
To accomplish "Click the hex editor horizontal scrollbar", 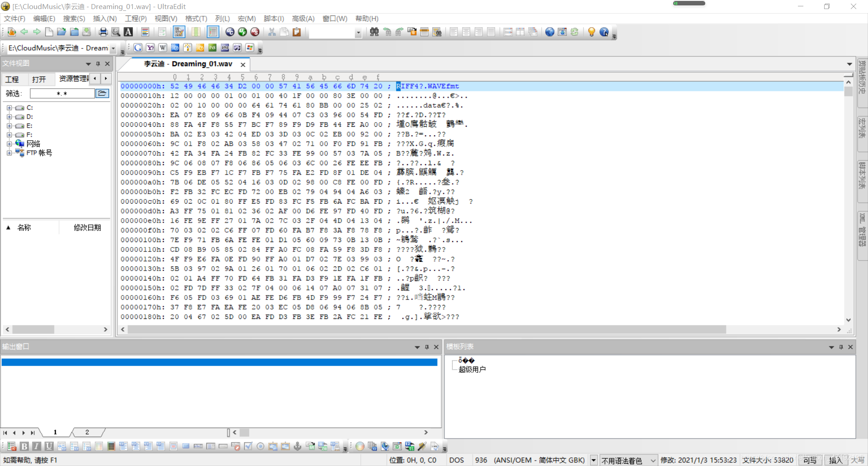I will (427, 329).
